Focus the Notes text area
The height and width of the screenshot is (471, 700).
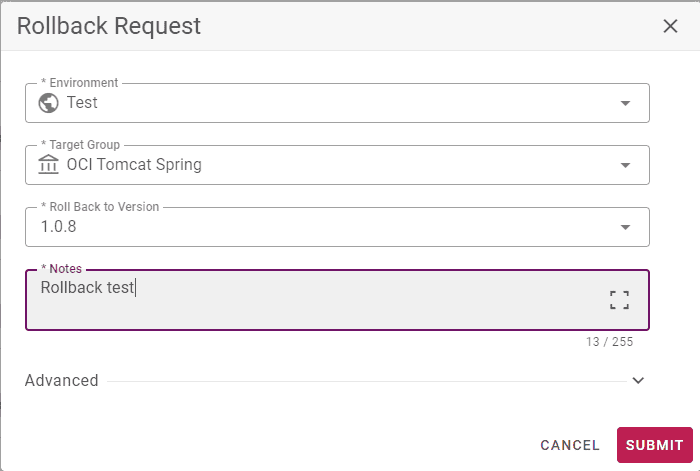click(x=337, y=300)
